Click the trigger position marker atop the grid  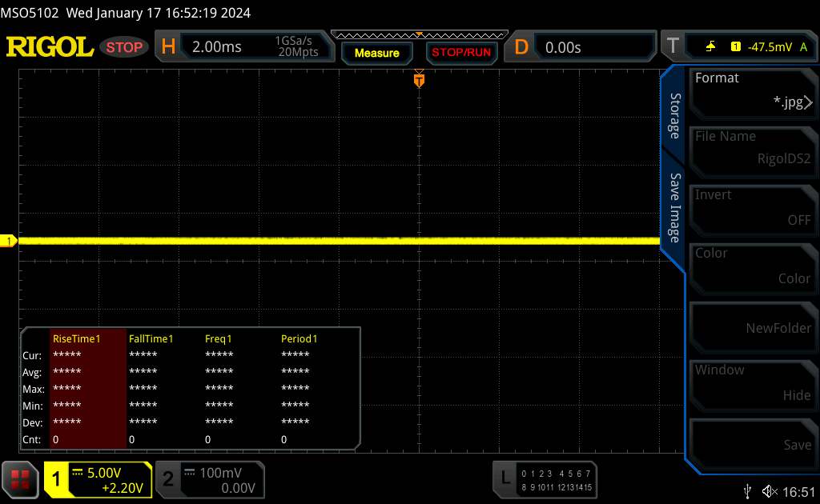pos(419,80)
